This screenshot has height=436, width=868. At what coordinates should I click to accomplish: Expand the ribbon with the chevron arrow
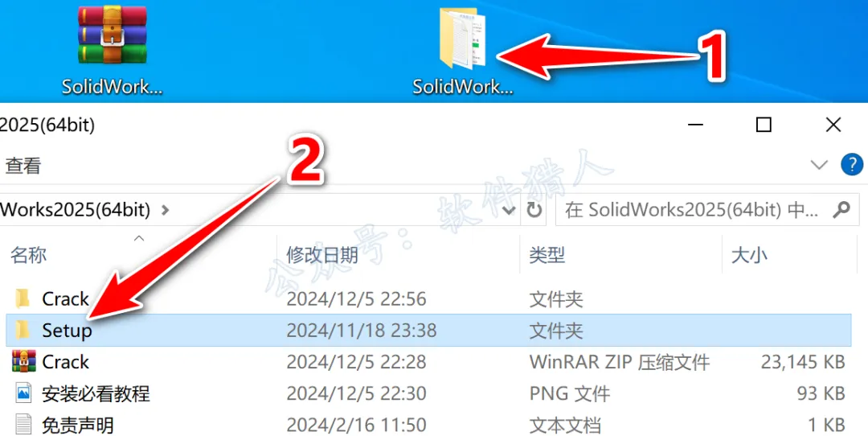(x=819, y=165)
